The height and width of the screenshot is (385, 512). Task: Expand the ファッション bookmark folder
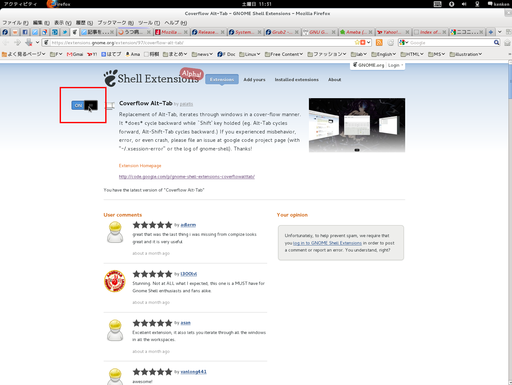tap(327, 54)
